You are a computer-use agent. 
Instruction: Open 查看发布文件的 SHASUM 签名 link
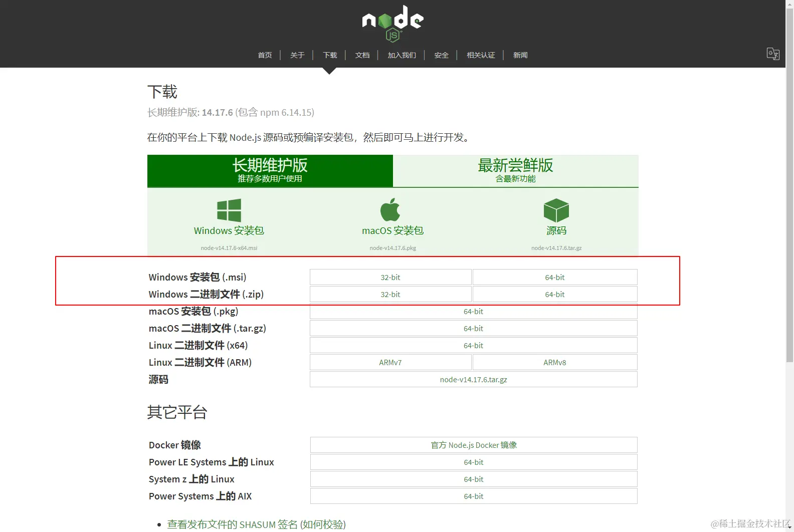(232, 524)
